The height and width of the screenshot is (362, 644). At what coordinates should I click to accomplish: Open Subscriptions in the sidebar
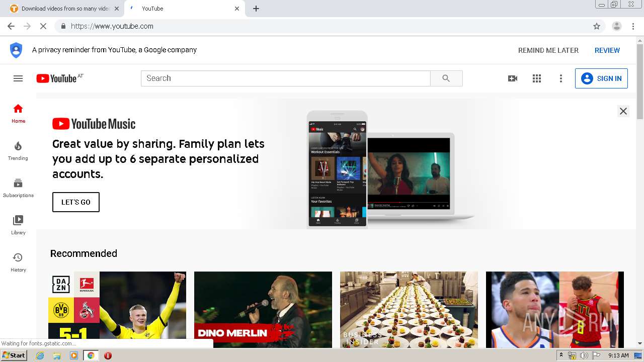click(18, 188)
